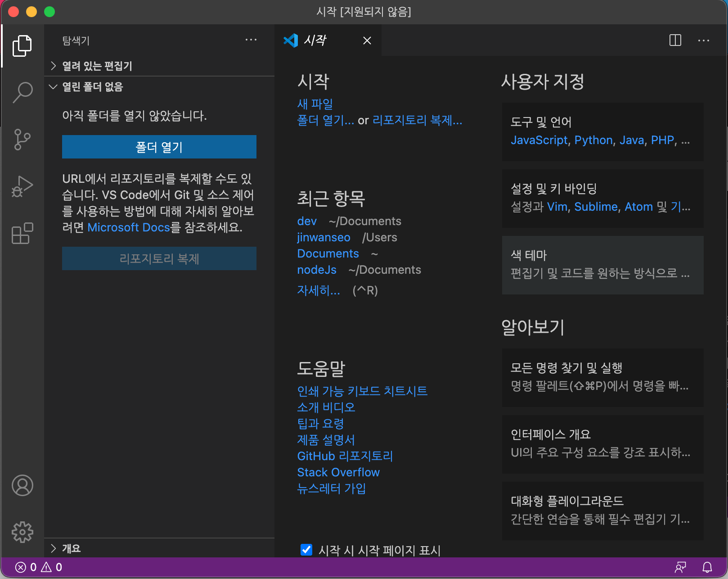Open the 소개 비디오 link
This screenshot has height=579, width=728.
326,407
